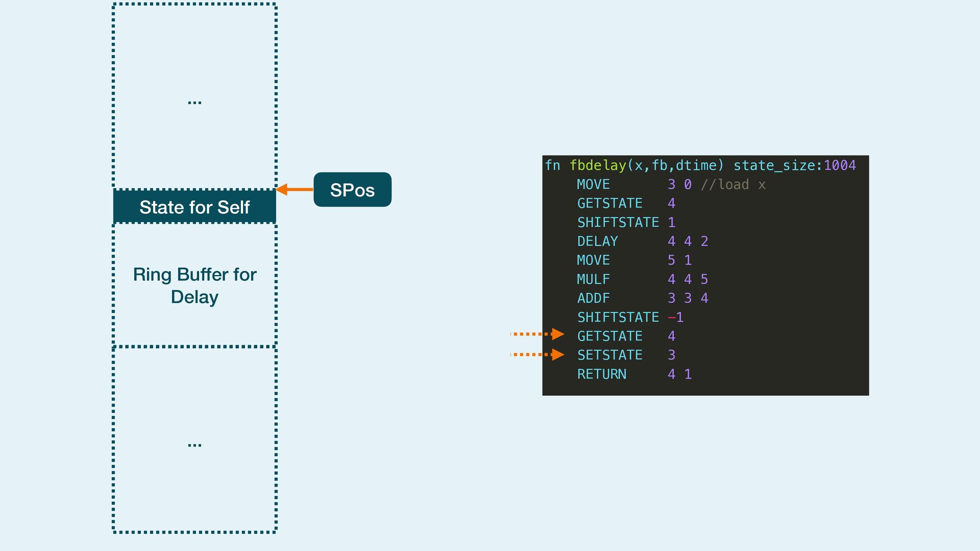The height and width of the screenshot is (551, 980).
Task: Click the MOVE 5 1 instruction
Action: 593,260
